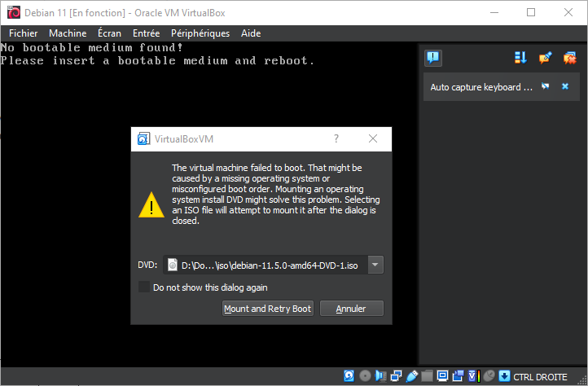Click the network status bar indicator
Image resolution: width=588 pixels, height=386 pixels.
(x=396, y=375)
